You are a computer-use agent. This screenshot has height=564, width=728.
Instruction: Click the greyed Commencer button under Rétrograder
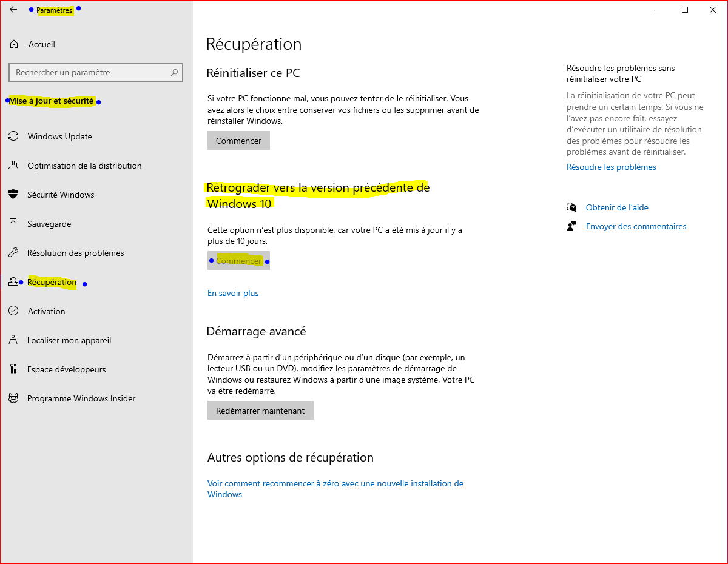click(x=238, y=261)
